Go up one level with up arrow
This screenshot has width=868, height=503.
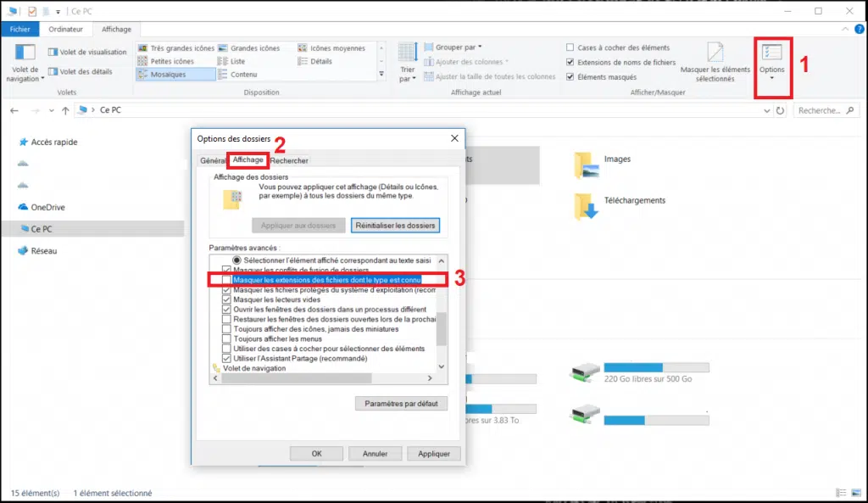click(x=65, y=111)
